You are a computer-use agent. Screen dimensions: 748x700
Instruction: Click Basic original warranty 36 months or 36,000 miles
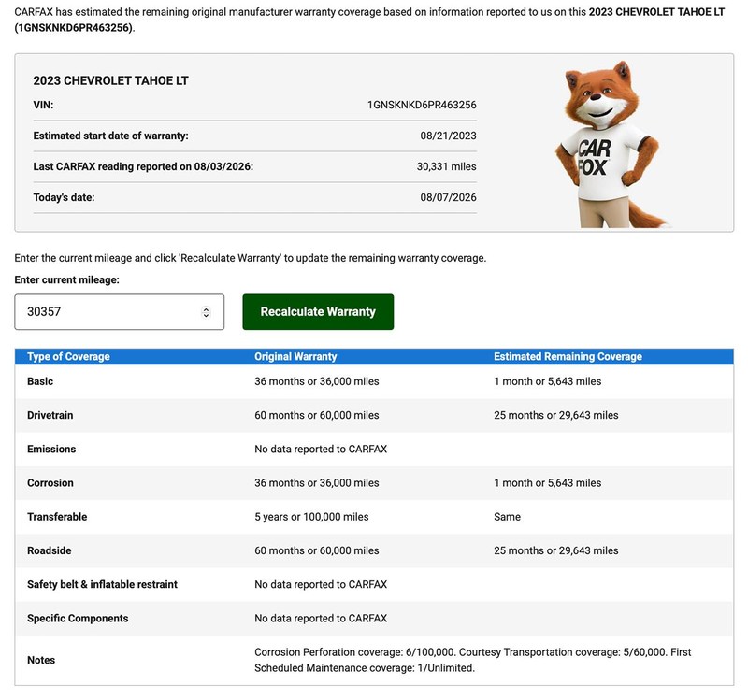(x=317, y=381)
